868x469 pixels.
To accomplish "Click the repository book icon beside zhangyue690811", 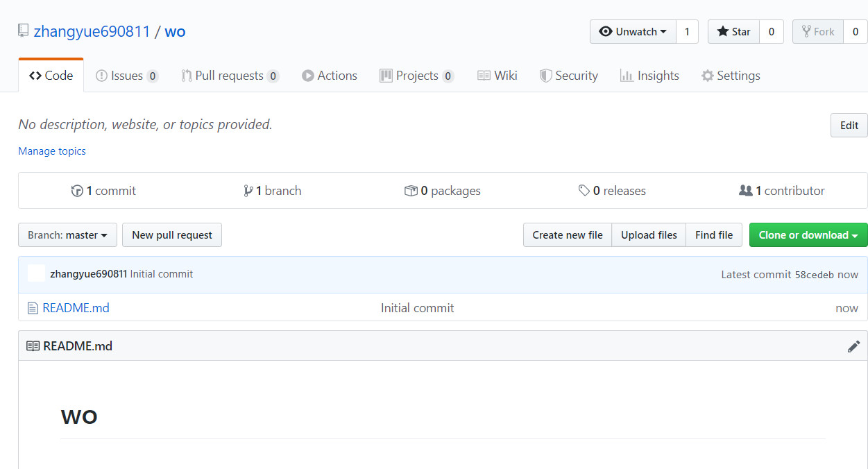I will point(24,31).
